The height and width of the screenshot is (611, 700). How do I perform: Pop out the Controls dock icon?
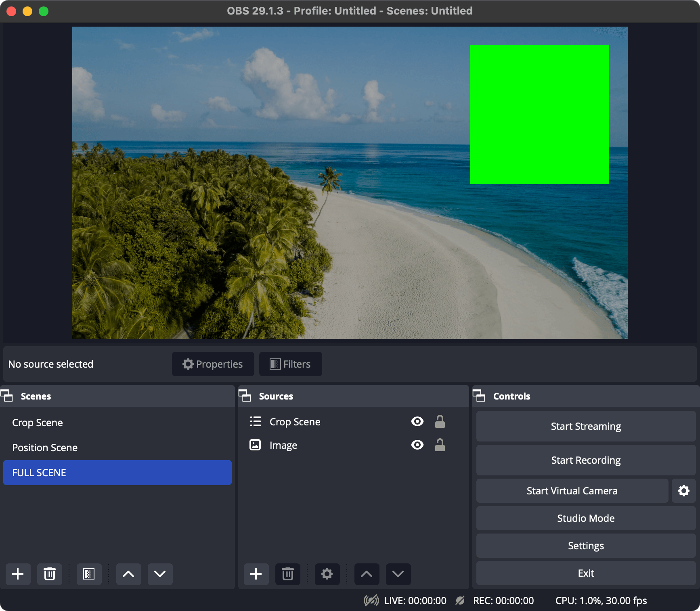point(479,396)
